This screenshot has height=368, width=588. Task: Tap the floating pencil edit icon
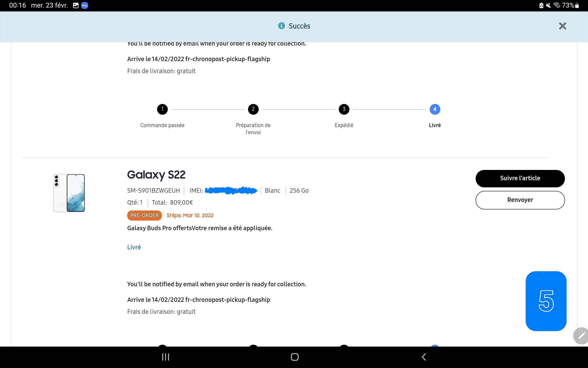[x=581, y=336]
